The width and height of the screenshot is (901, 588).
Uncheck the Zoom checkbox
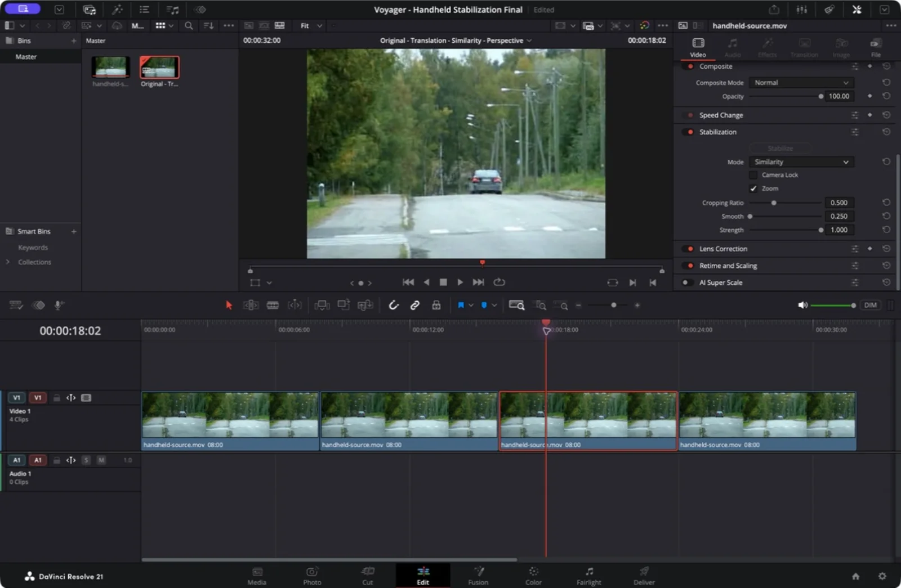coord(753,188)
